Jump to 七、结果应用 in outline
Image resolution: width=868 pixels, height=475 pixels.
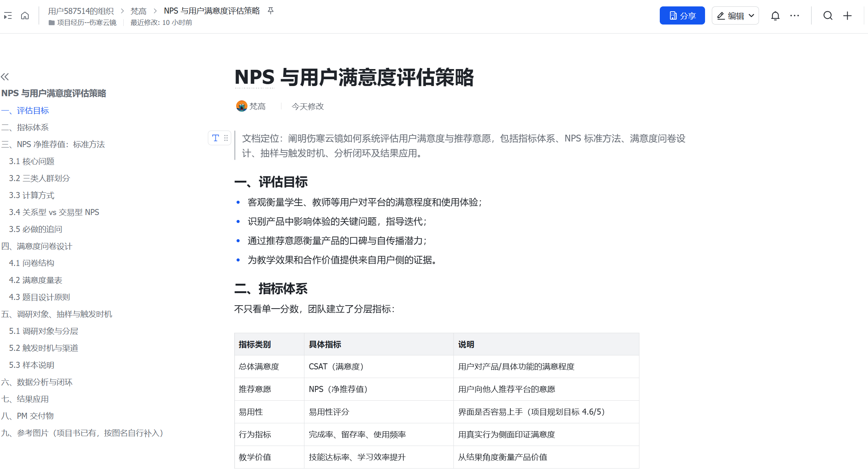point(25,399)
